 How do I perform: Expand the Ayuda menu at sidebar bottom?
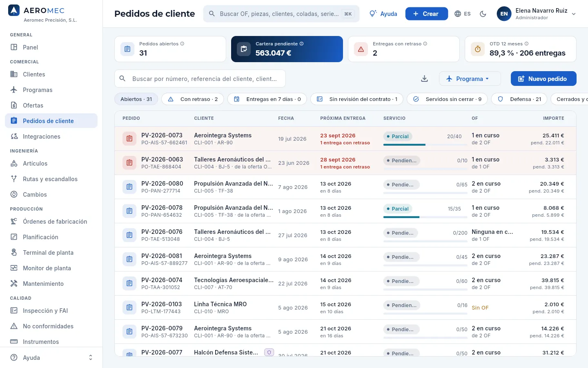(x=51, y=357)
